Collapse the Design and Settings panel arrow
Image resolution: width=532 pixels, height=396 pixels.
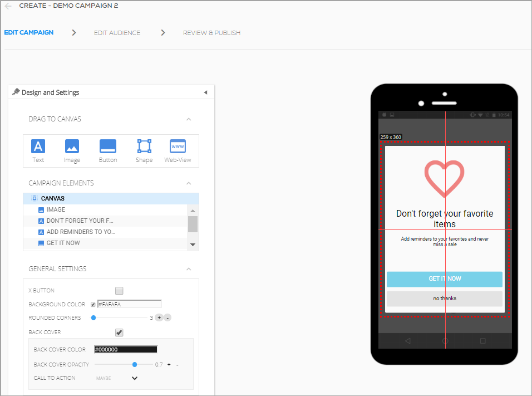(x=205, y=92)
